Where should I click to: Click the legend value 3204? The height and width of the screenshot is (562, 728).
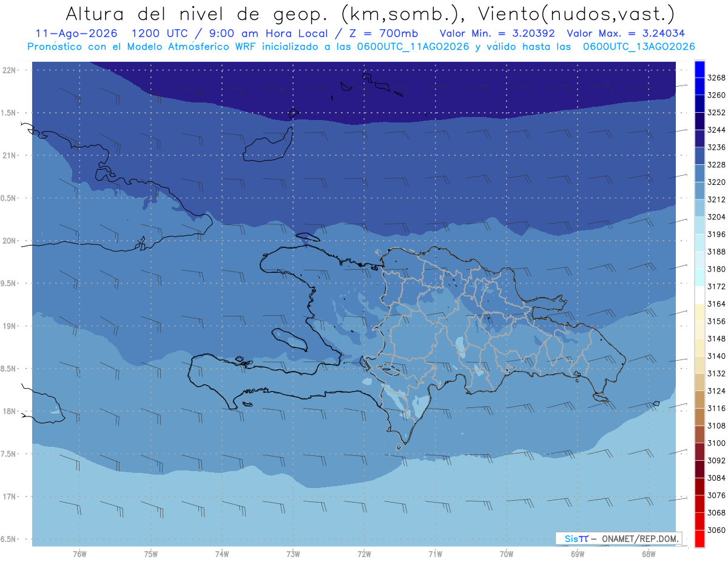(x=716, y=217)
